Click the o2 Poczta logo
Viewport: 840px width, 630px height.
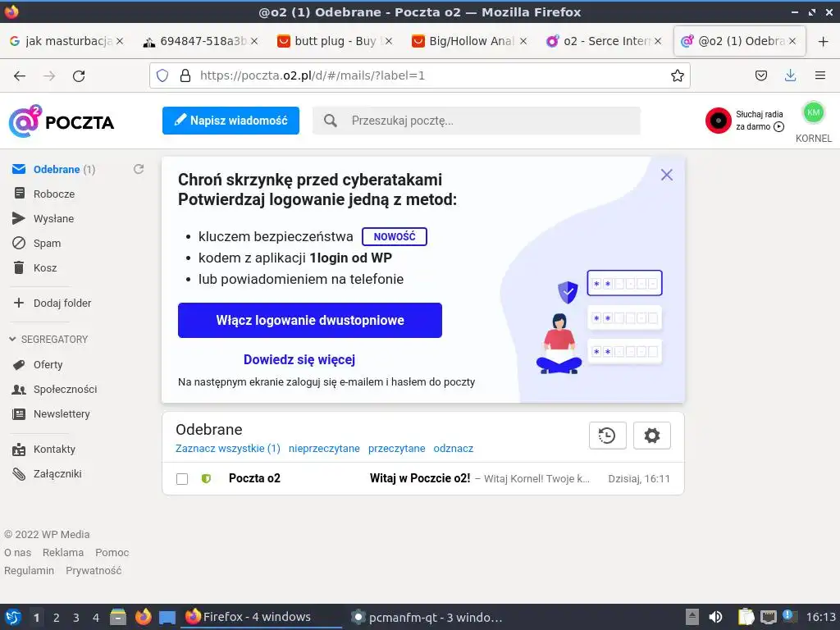(61, 121)
